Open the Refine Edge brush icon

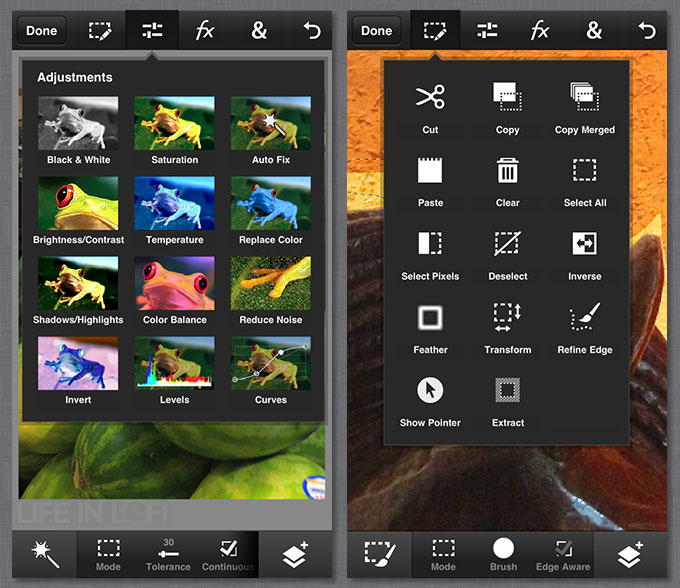pyautogui.click(x=584, y=318)
